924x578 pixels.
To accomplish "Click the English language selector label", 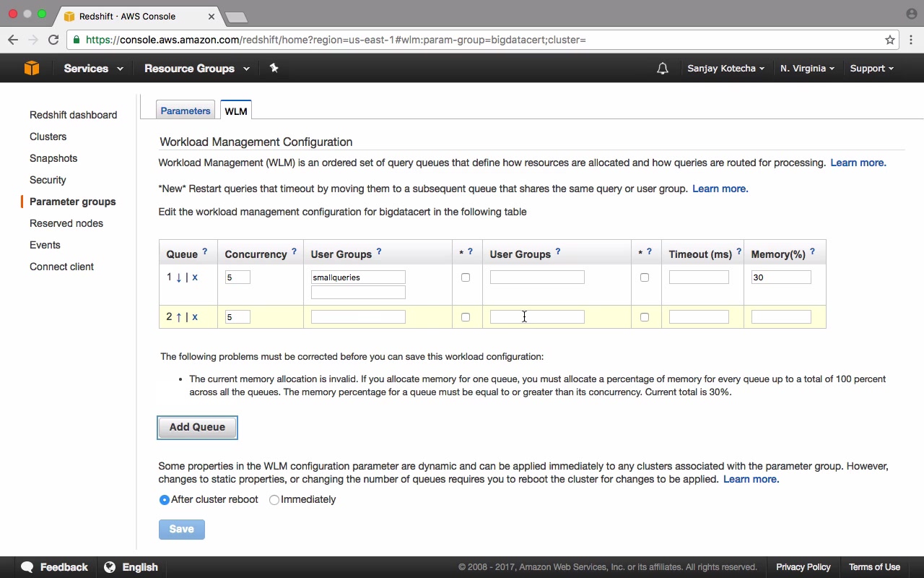I will pyautogui.click(x=140, y=567).
